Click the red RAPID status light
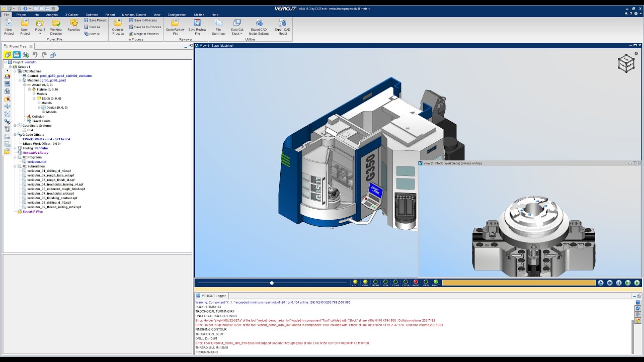 (416, 283)
